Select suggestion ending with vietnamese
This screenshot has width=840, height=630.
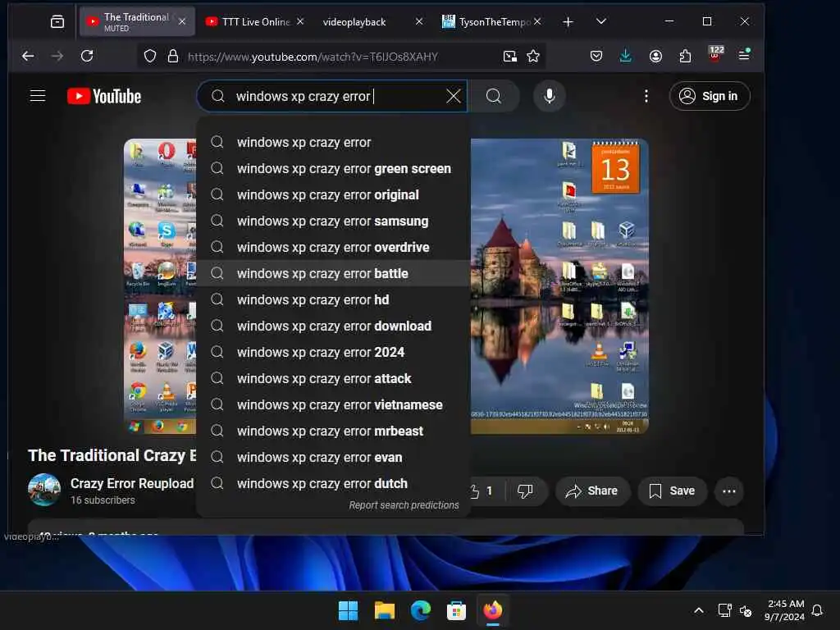point(333,405)
